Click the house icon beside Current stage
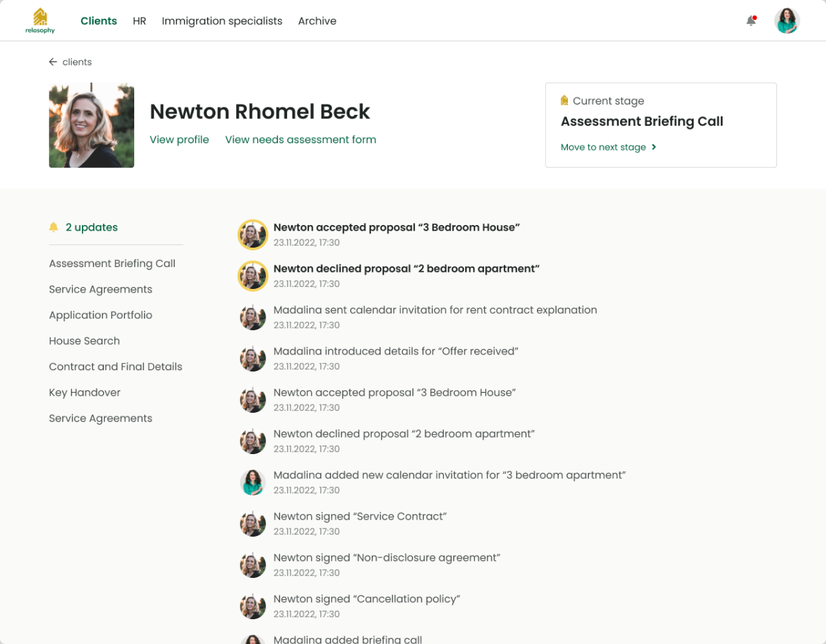Viewport: 826px width, 644px height. pyautogui.click(x=564, y=100)
